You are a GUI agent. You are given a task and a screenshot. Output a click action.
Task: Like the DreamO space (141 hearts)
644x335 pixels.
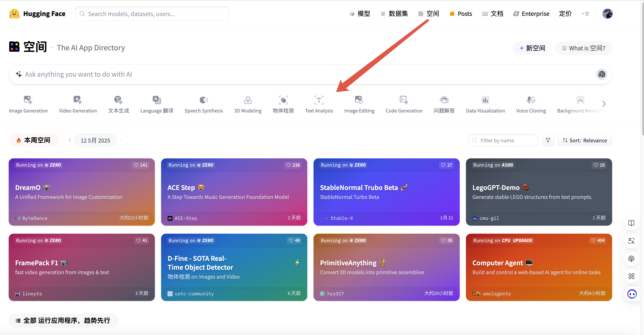[x=141, y=165]
